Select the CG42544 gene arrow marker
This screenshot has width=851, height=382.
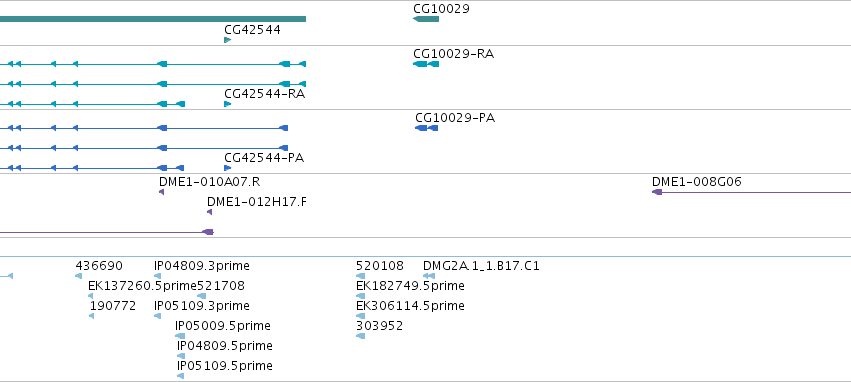(x=227, y=40)
